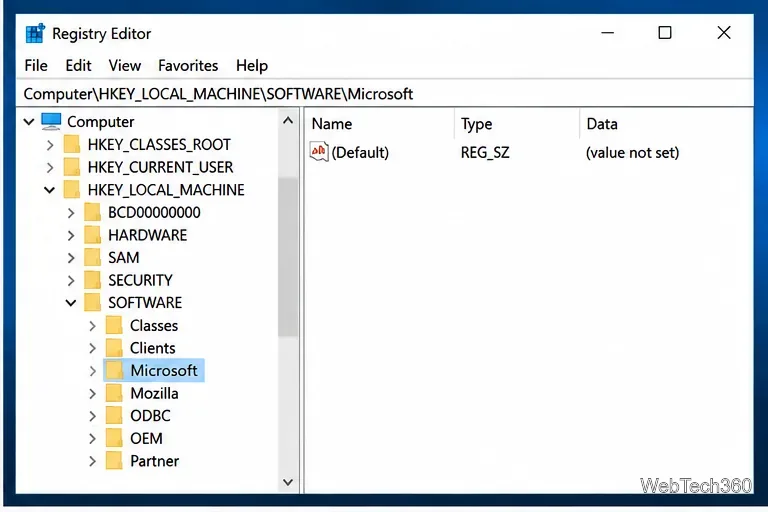
Task: Click the OEM folder icon
Action: click(x=114, y=439)
